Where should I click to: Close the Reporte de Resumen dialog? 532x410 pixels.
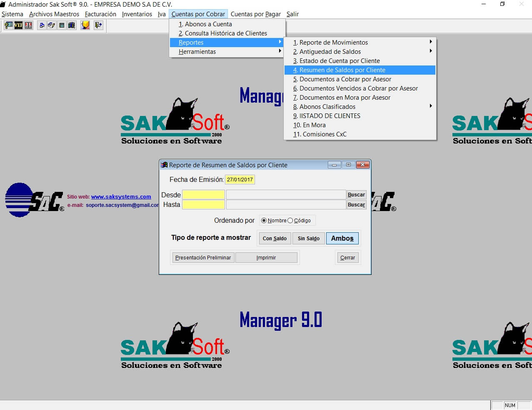[x=363, y=165]
